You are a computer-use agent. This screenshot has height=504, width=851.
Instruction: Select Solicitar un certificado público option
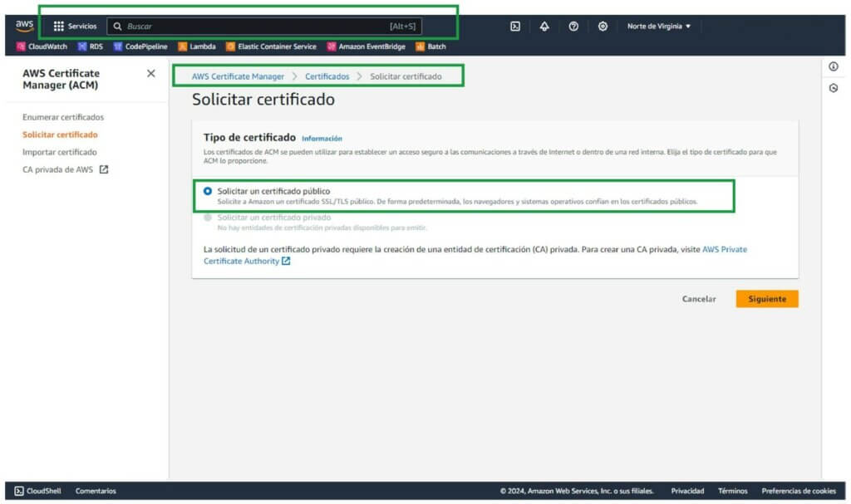[x=208, y=191]
